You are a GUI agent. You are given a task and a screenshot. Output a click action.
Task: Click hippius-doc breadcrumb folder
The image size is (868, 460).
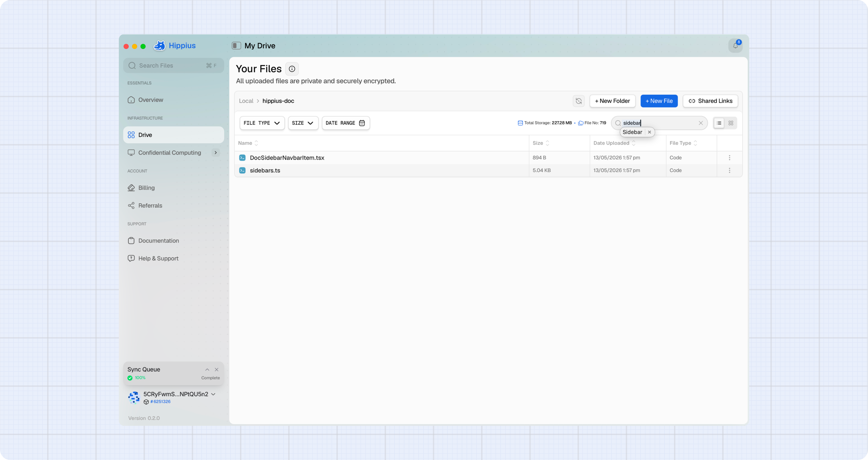point(278,101)
